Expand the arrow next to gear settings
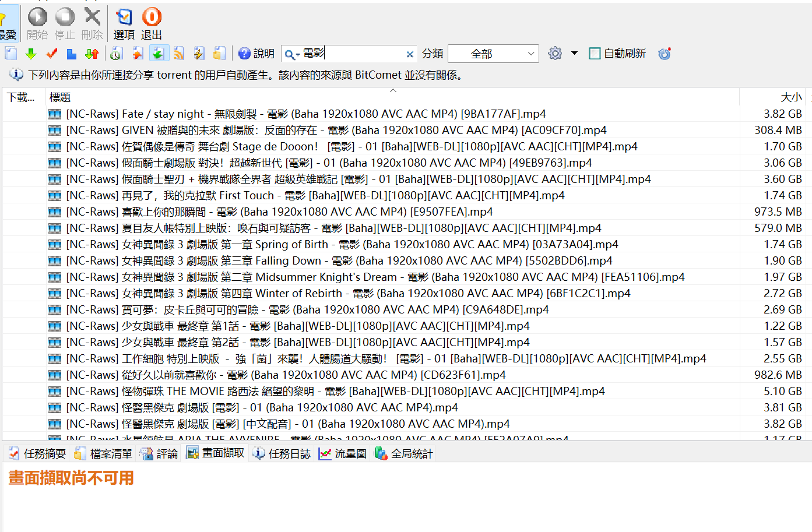 pos(574,53)
